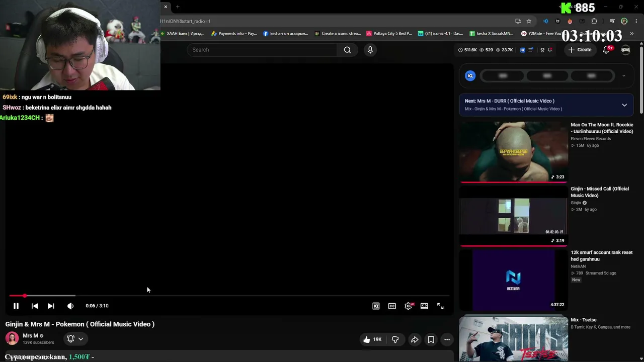Open a new browser tab

[x=178, y=7]
